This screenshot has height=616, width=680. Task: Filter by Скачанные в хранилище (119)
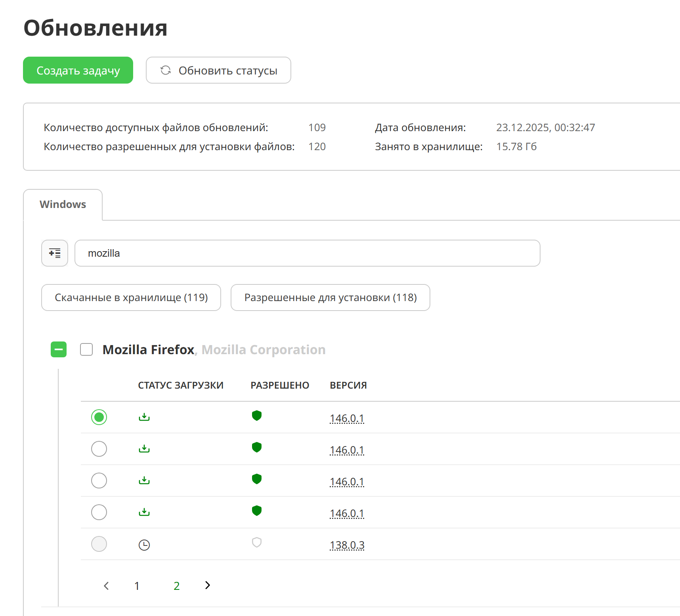click(131, 298)
